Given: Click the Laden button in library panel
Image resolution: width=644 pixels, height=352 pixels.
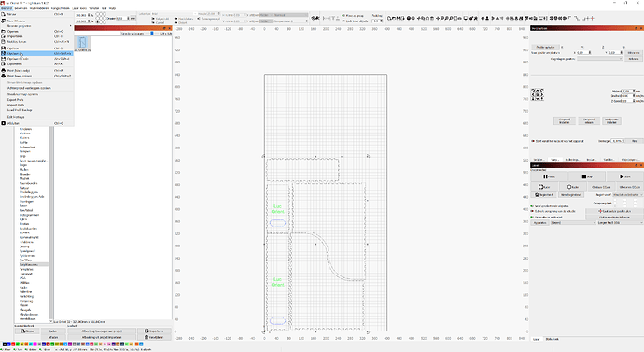Looking at the screenshot, I should 53,331.
